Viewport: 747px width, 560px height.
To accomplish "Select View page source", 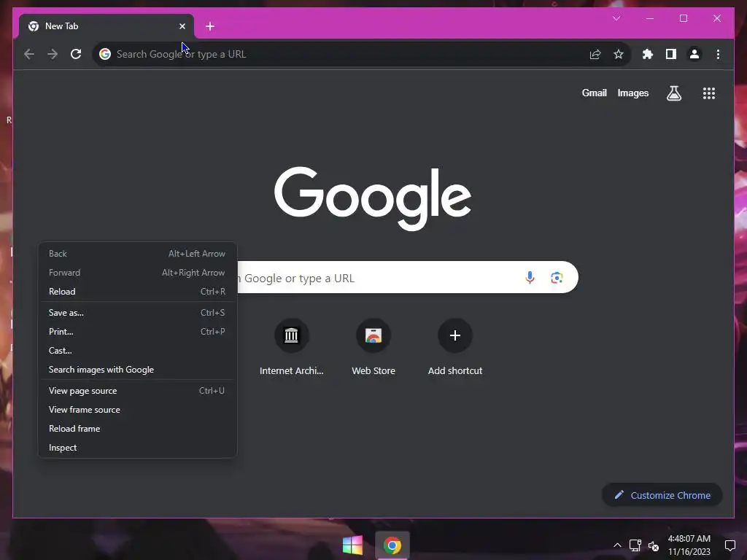I will coord(137,391).
